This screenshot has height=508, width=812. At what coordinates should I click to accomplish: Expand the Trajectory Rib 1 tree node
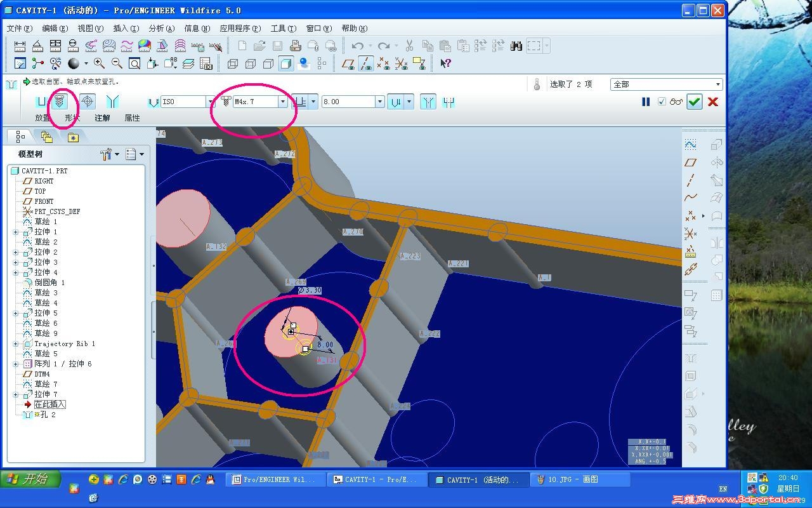[x=16, y=344]
